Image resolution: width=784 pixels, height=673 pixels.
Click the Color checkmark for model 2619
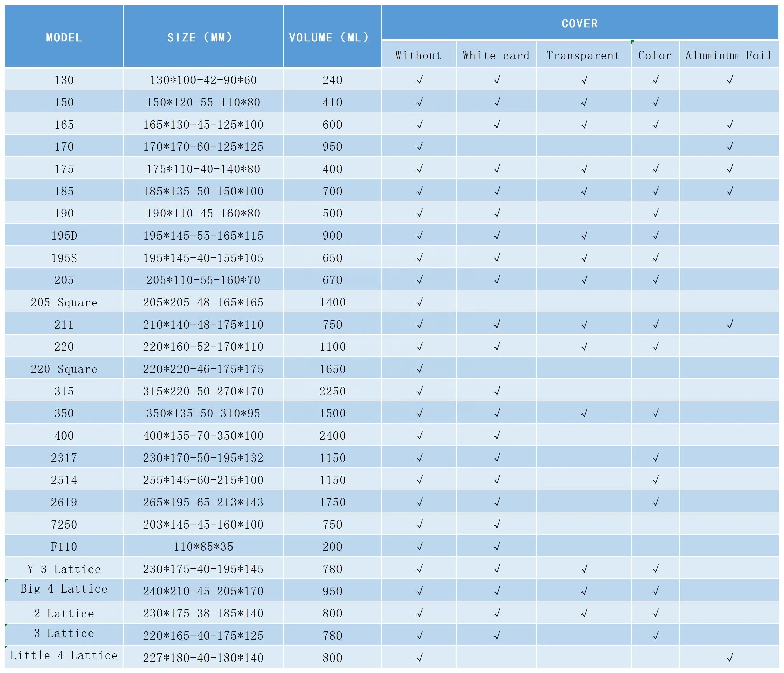pyautogui.click(x=655, y=502)
